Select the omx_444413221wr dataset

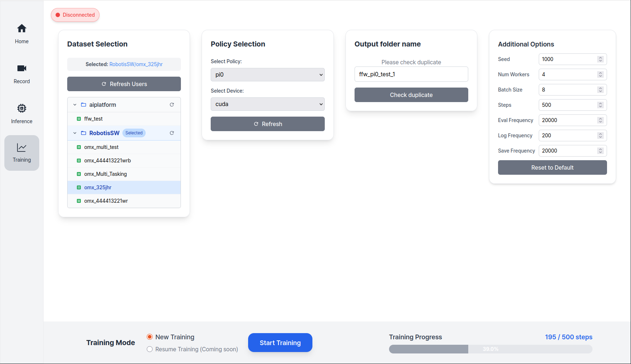[x=106, y=201]
